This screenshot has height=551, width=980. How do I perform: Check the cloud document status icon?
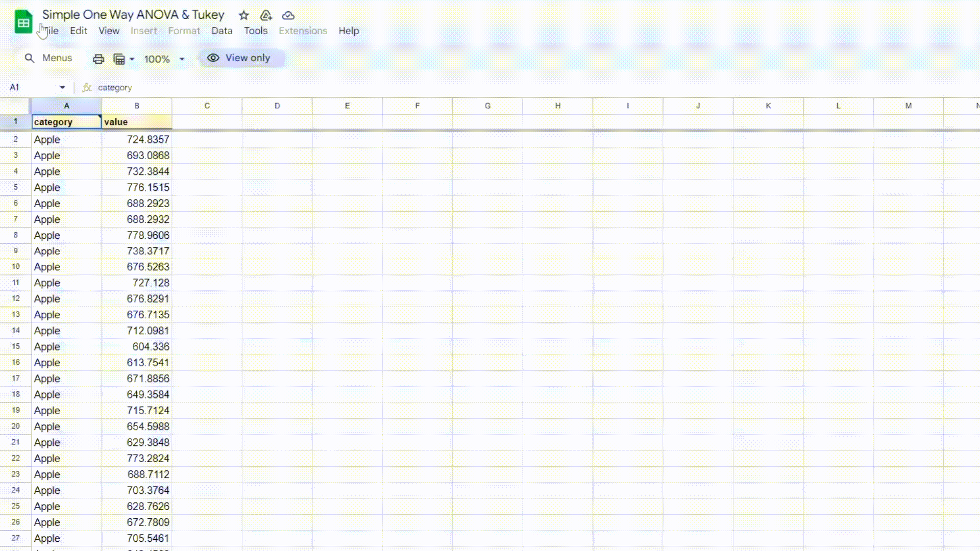pos(288,15)
